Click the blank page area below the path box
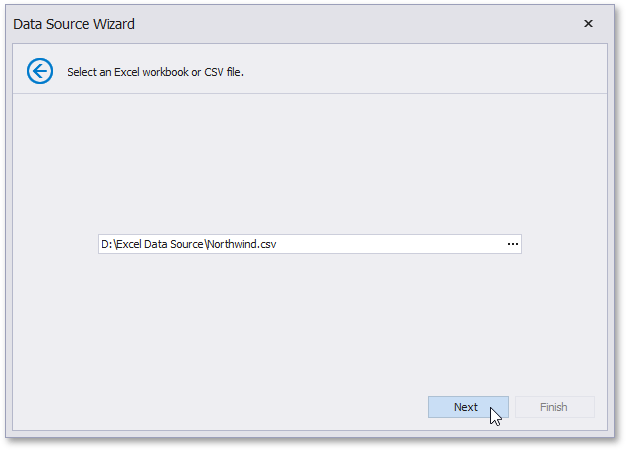 coord(310,320)
